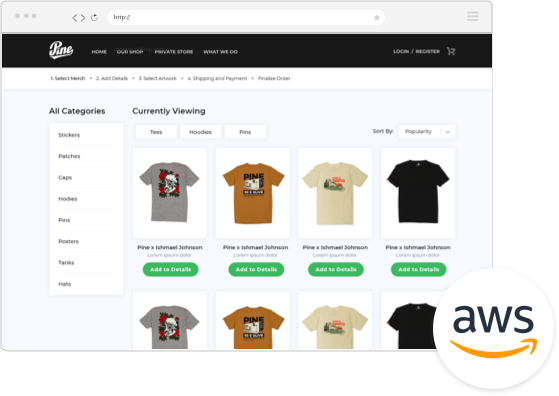The width and height of the screenshot is (559, 396).
Task: Open the What We Do nav item
Action: click(220, 52)
